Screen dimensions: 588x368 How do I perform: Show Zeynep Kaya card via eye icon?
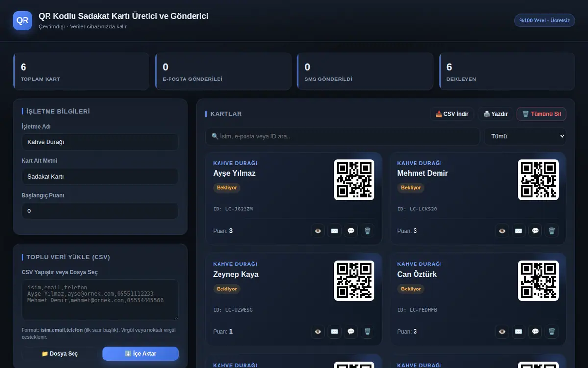[318, 331]
